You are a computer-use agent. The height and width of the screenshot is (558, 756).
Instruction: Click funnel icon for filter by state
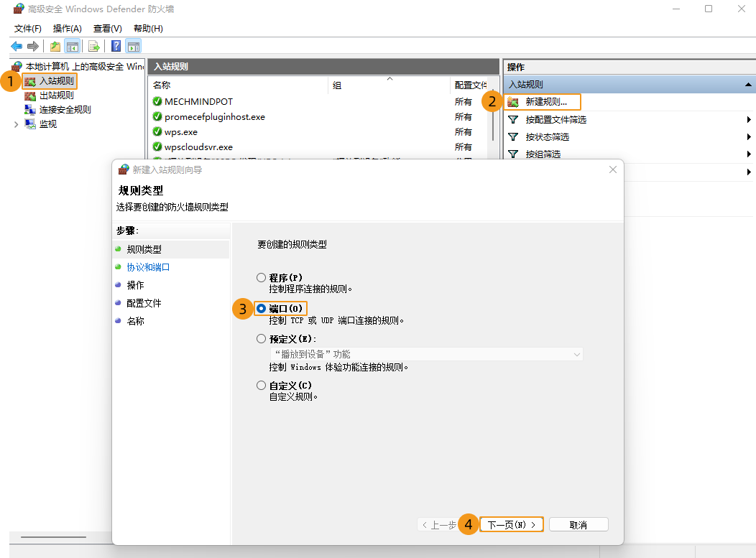point(514,137)
